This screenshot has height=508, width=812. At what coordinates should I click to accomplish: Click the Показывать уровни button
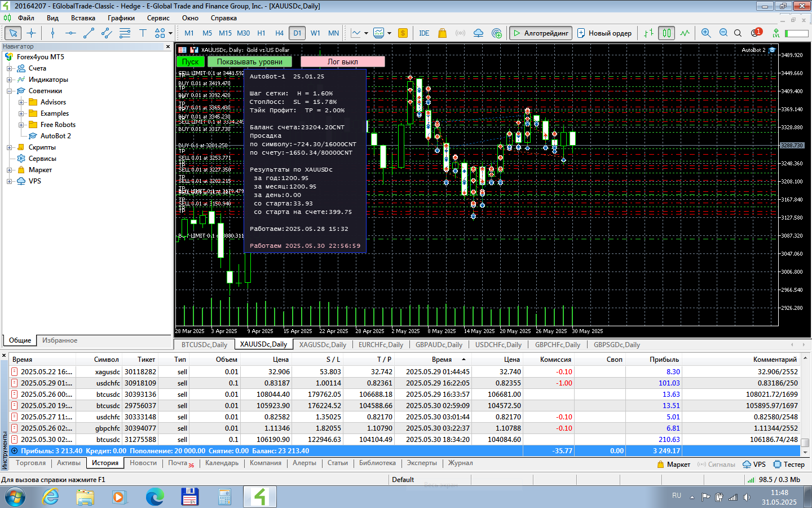coord(250,62)
